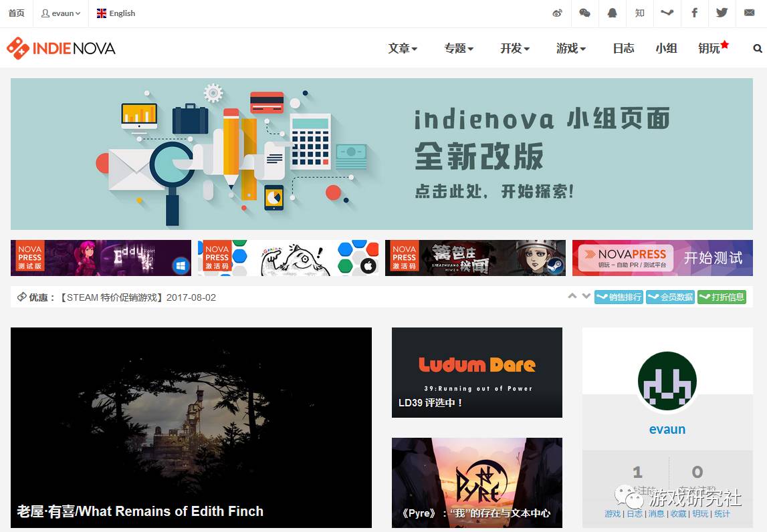Click the evaun profile name link
This screenshot has height=532, width=767.
[x=667, y=429]
